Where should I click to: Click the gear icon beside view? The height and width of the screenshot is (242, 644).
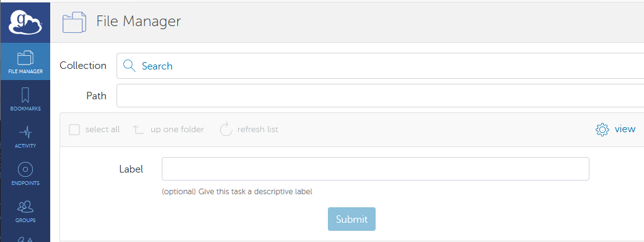[602, 130]
